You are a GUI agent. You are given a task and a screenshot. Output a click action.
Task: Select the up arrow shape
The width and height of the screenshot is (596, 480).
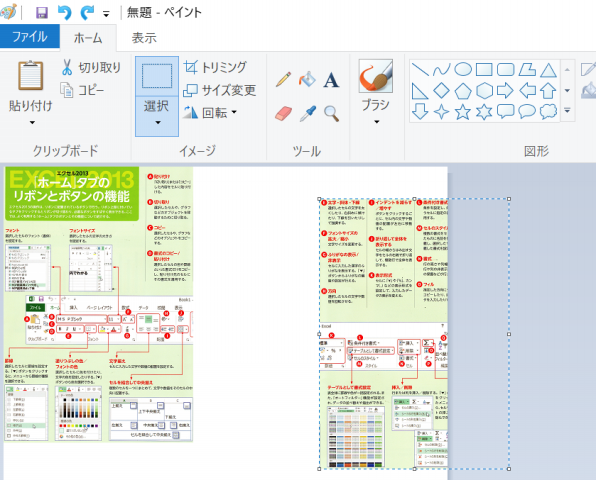[548, 91]
